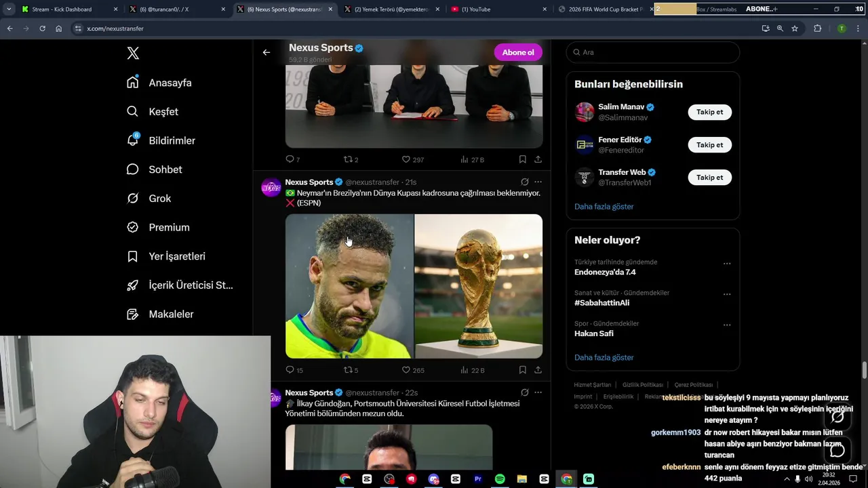Switch to the @turancan0 X tab
The image size is (868, 488).
178,9
